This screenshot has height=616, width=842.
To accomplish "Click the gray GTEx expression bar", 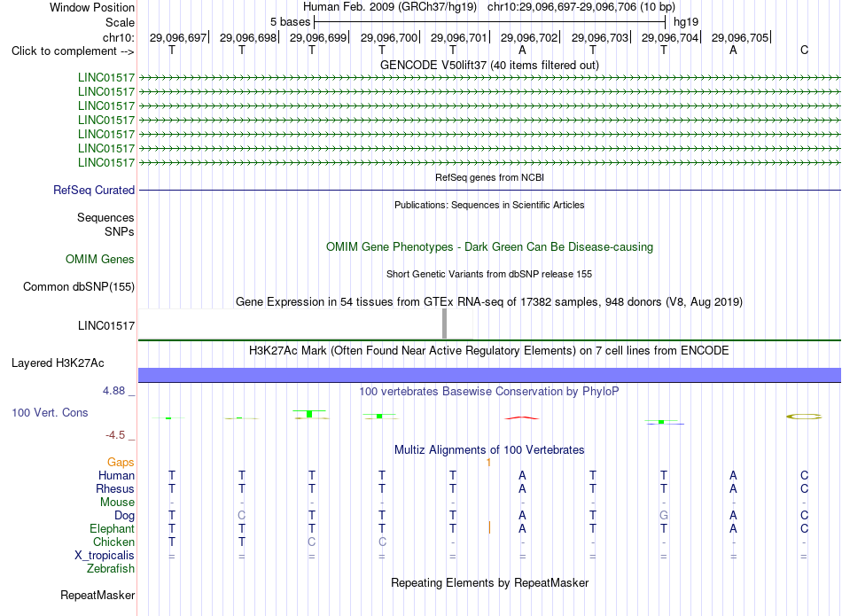I will (x=444, y=324).
